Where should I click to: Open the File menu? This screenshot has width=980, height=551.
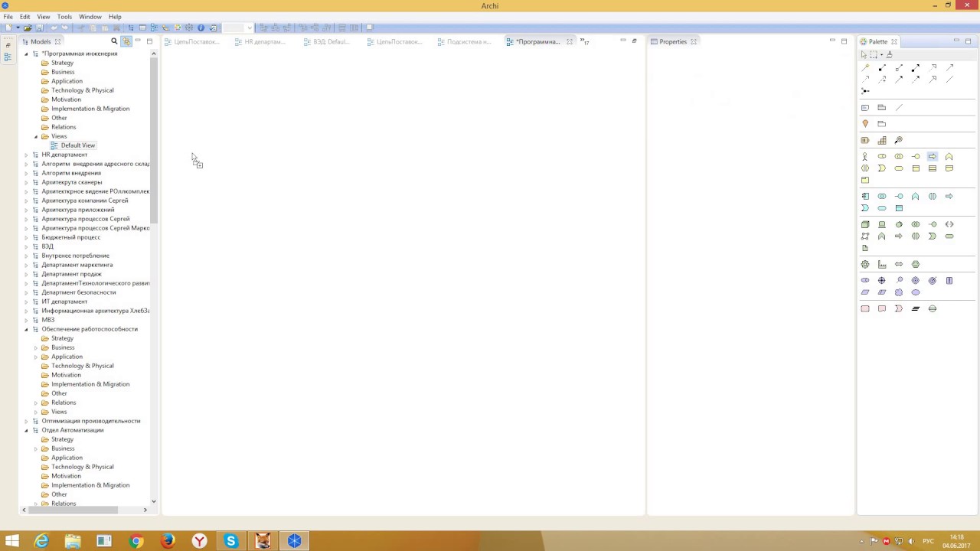point(8,16)
